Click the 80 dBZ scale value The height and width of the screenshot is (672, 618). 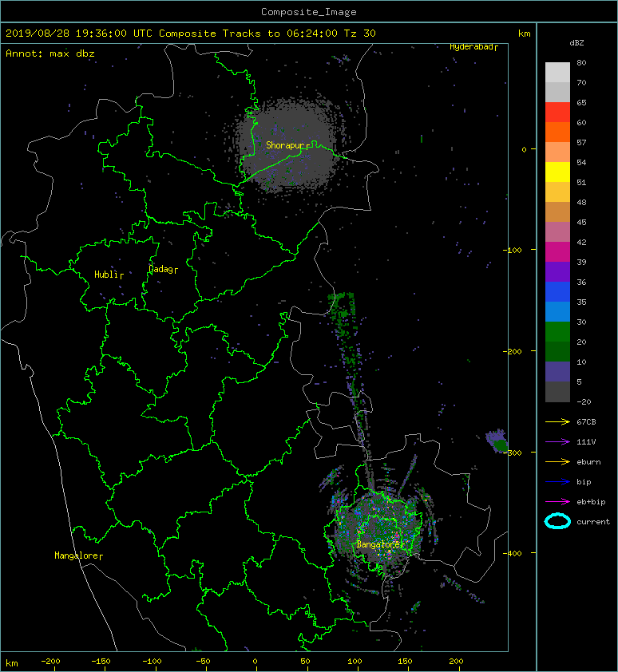coord(581,62)
